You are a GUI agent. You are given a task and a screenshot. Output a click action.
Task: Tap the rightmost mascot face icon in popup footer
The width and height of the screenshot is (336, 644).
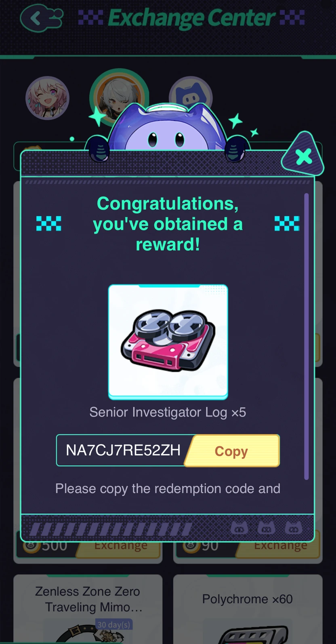(x=294, y=527)
